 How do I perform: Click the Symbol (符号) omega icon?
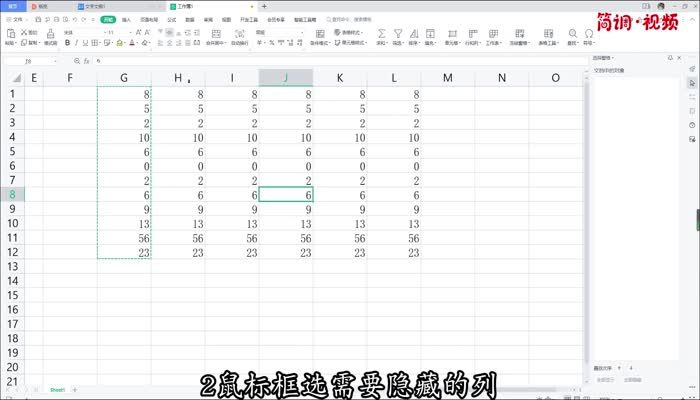(589, 34)
